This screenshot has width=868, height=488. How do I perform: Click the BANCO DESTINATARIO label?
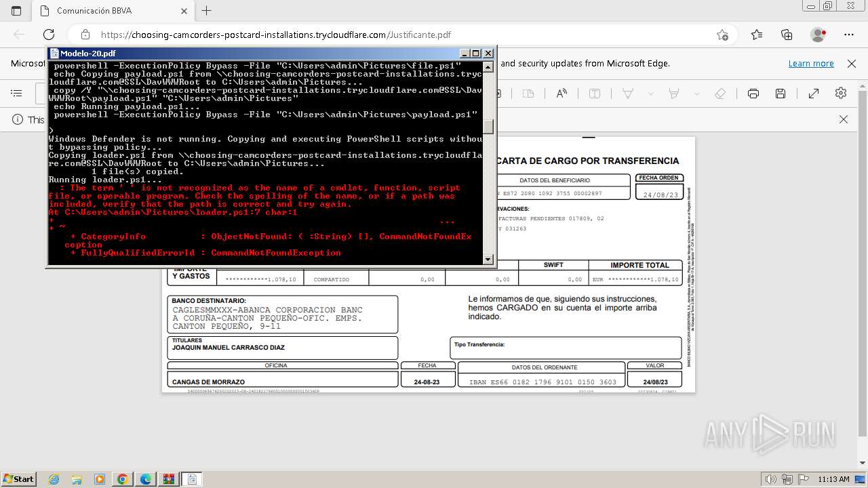point(209,301)
